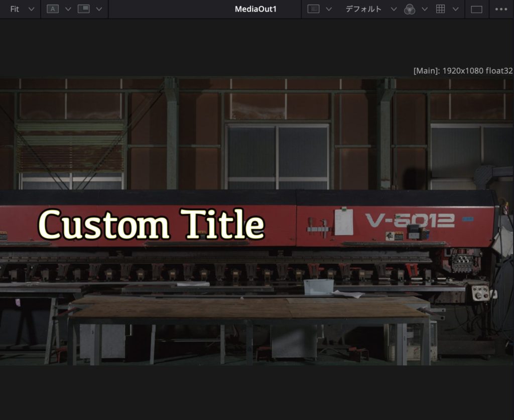
Task: Switch viewer layout with the rectangle icon
Action: [476, 9]
